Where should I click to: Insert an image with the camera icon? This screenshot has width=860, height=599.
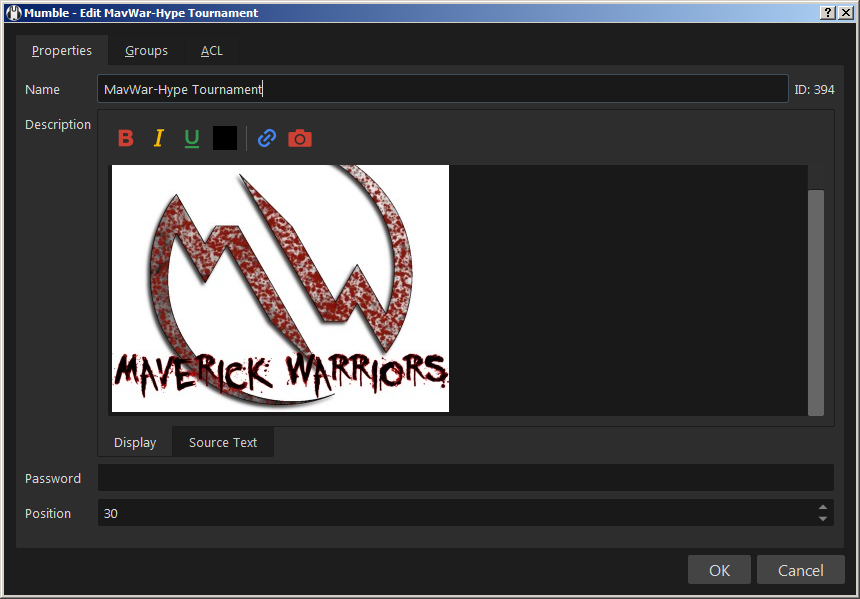[x=300, y=138]
